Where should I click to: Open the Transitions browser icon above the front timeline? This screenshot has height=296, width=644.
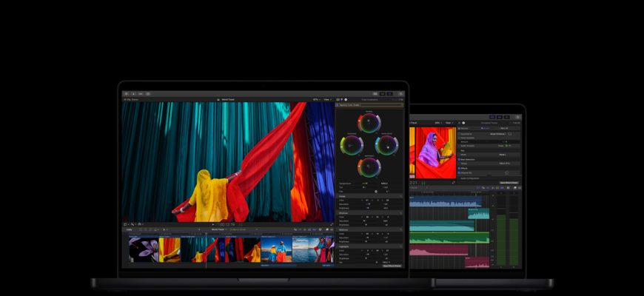click(332, 229)
